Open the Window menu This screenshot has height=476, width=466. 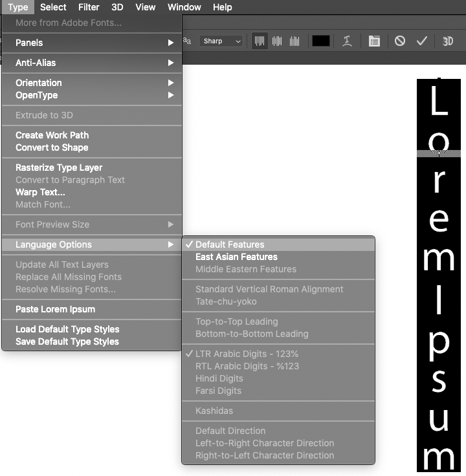pyautogui.click(x=184, y=7)
